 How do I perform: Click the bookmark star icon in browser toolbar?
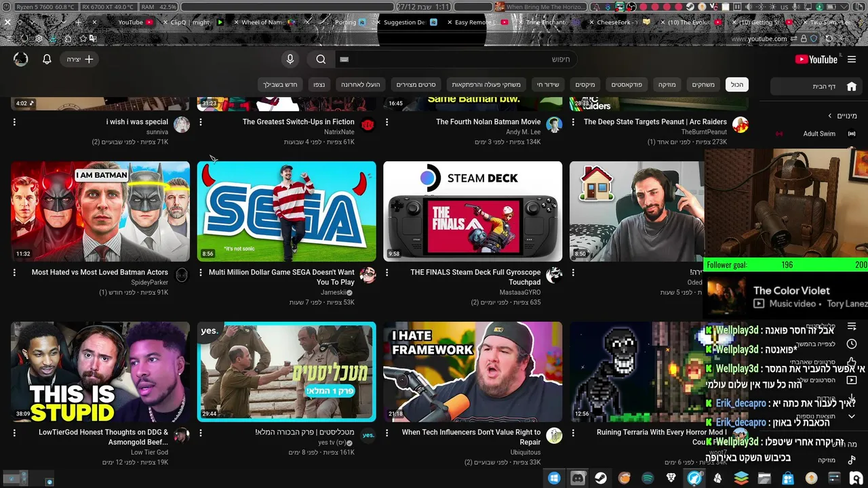point(83,39)
